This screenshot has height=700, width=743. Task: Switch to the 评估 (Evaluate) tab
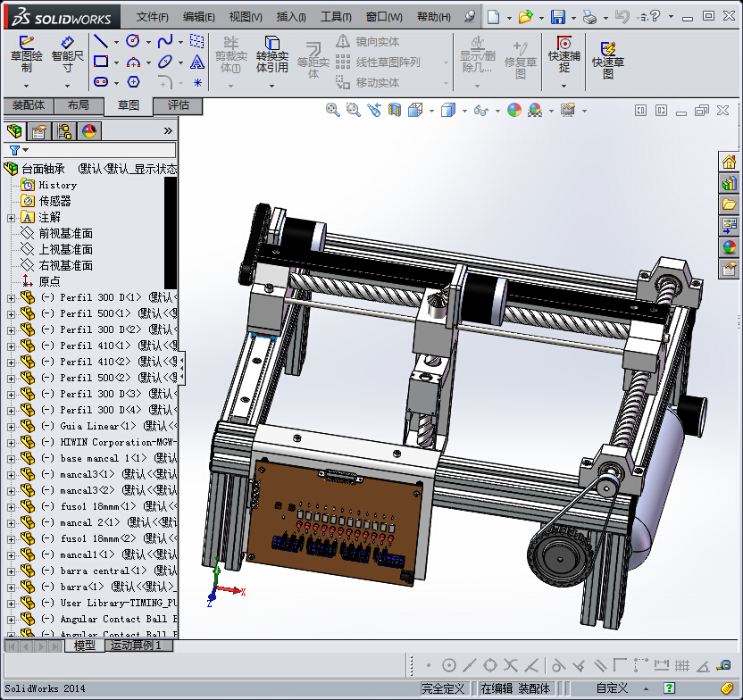179,105
